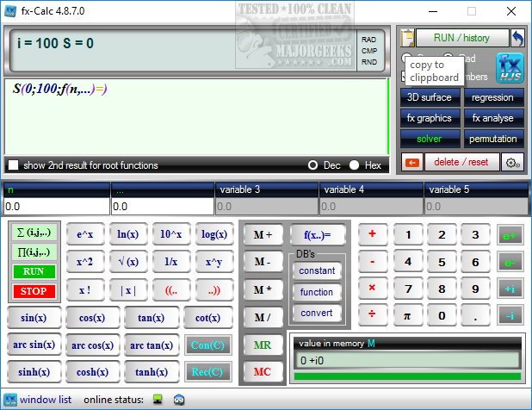Click the f(x..)= function button
The image size is (532, 410).
[318, 235]
